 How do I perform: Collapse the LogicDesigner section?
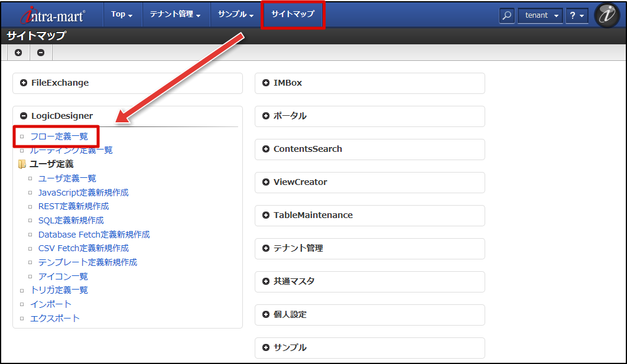[22, 116]
